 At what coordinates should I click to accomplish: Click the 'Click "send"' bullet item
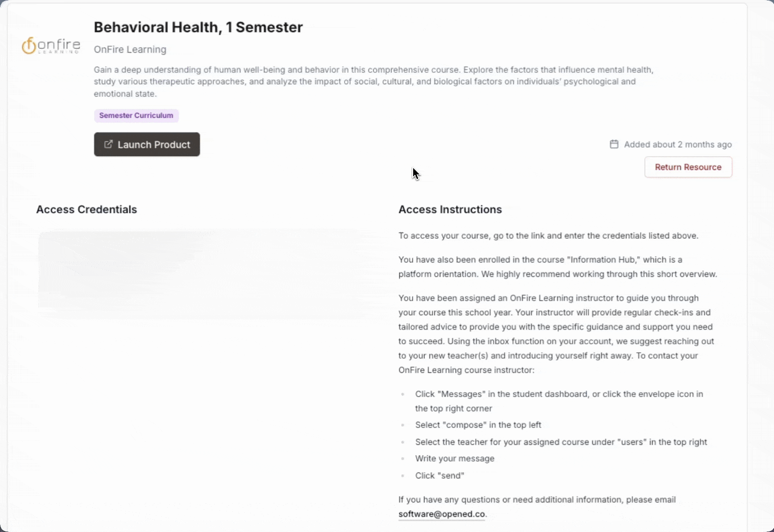(x=439, y=475)
